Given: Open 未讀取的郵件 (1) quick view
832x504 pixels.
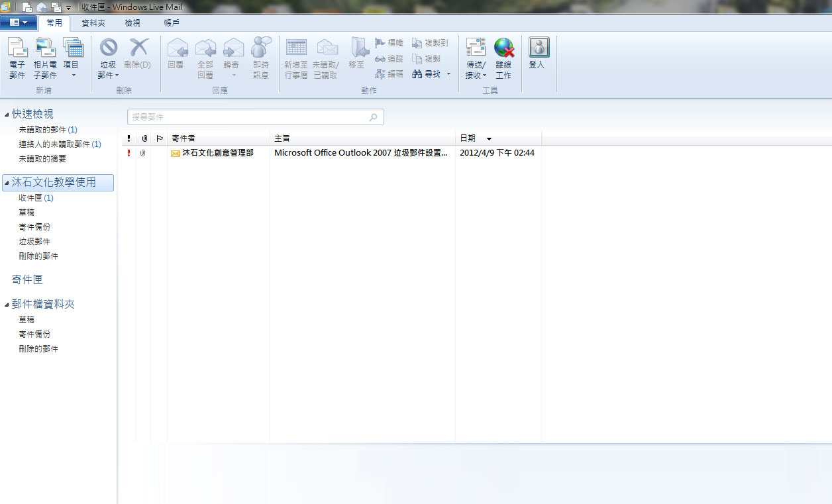Looking at the screenshot, I should (48, 130).
